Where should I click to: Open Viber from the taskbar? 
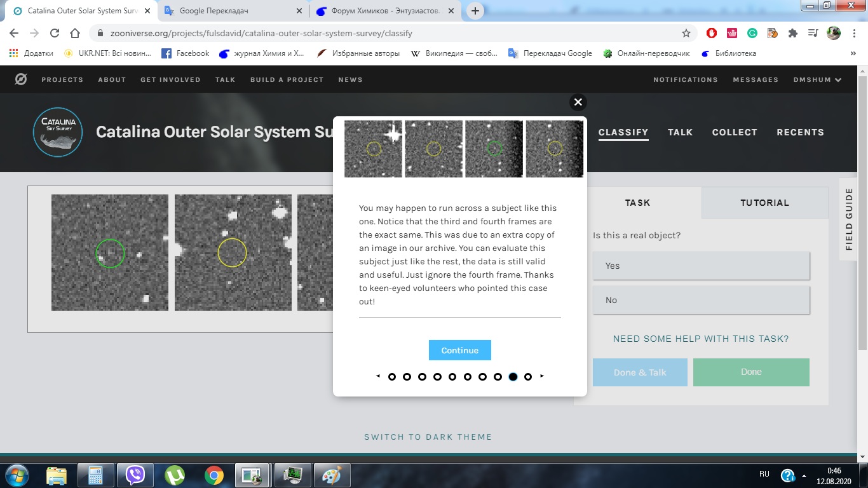click(135, 475)
